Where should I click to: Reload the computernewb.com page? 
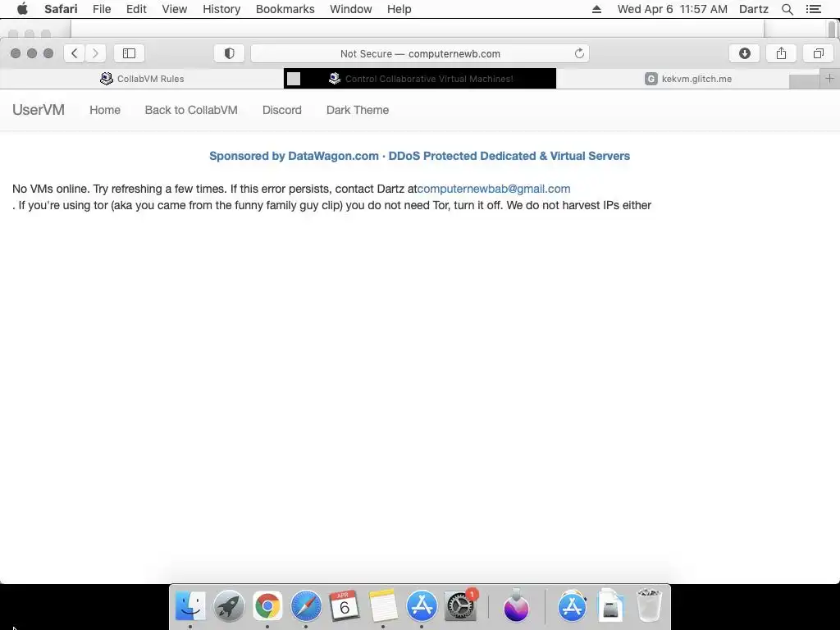click(x=579, y=53)
